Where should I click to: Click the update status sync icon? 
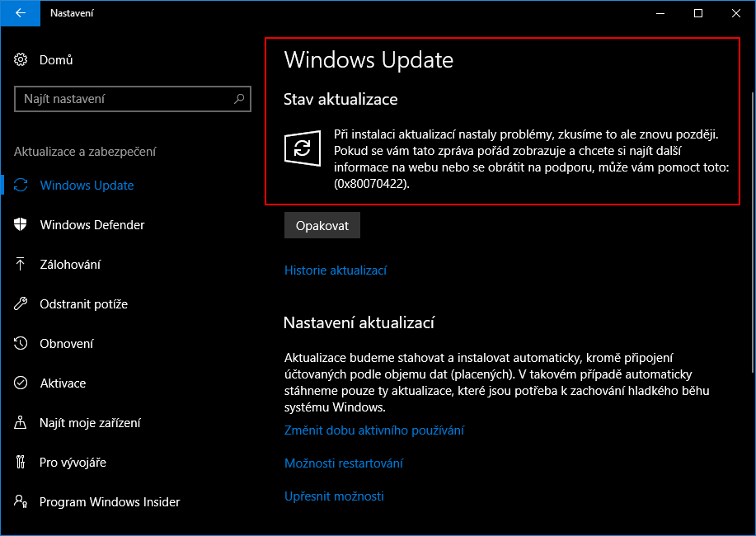(303, 149)
